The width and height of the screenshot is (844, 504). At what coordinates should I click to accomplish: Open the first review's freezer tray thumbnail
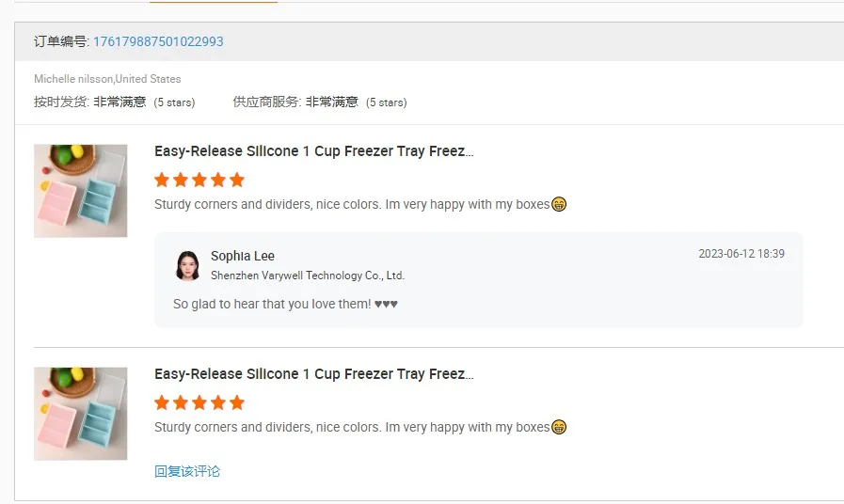81,191
